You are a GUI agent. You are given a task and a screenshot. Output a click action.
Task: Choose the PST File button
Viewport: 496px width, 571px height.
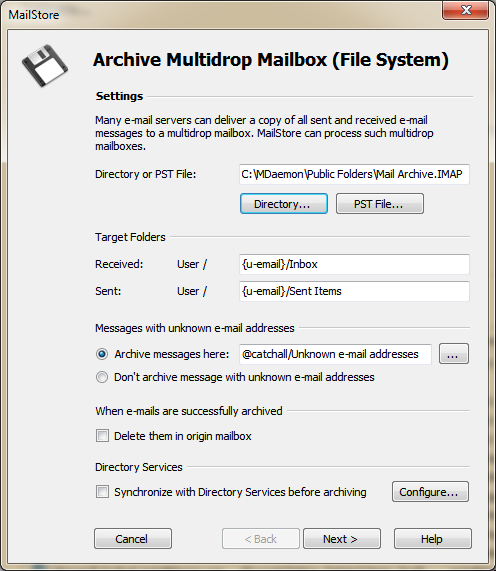click(x=379, y=204)
